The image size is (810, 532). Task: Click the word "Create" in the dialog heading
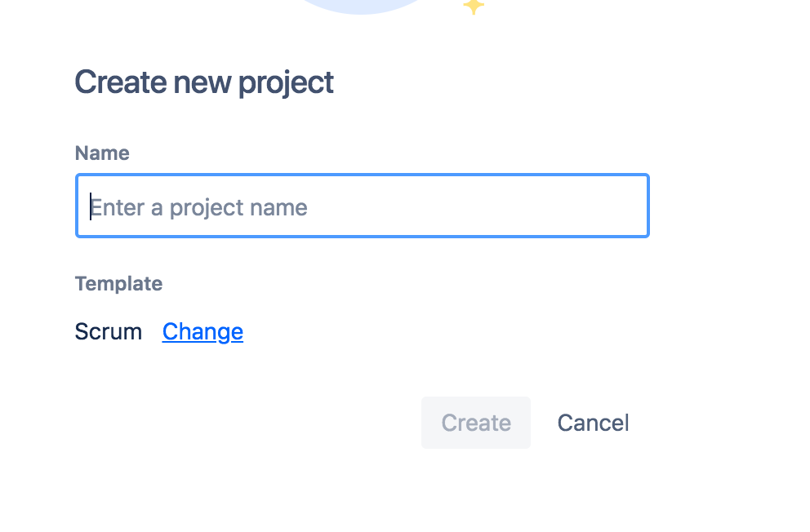click(x=122, y=82)
